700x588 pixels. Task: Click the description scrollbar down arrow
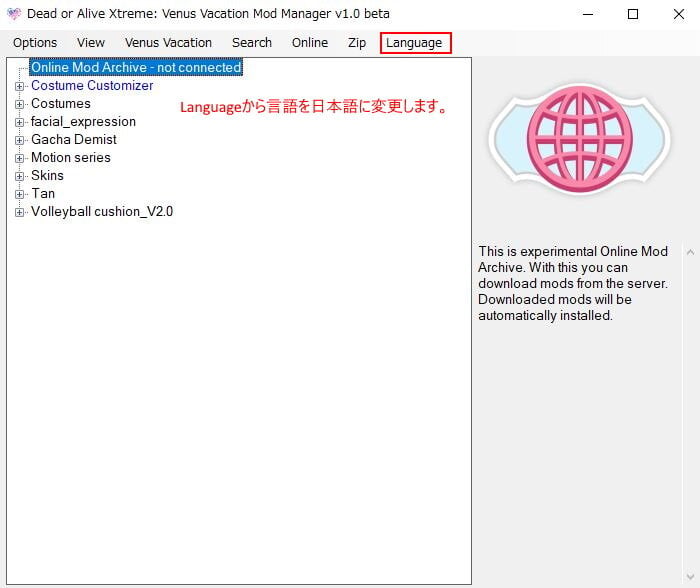tap(690, 576)
